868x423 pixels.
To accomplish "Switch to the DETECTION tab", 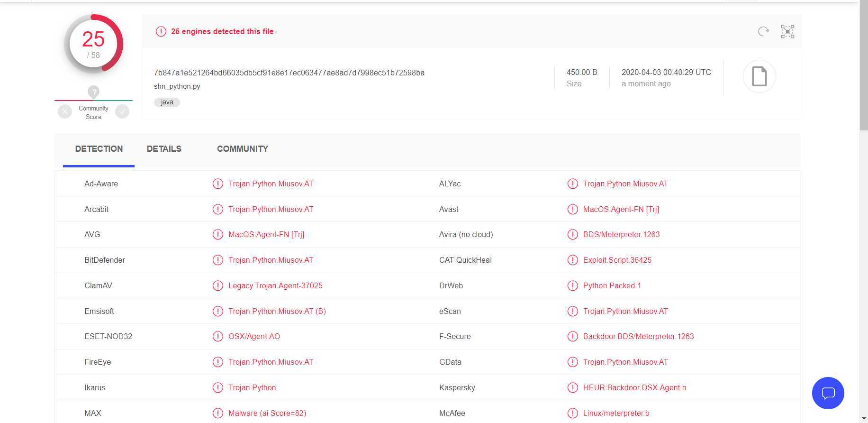I will (99, 149).
